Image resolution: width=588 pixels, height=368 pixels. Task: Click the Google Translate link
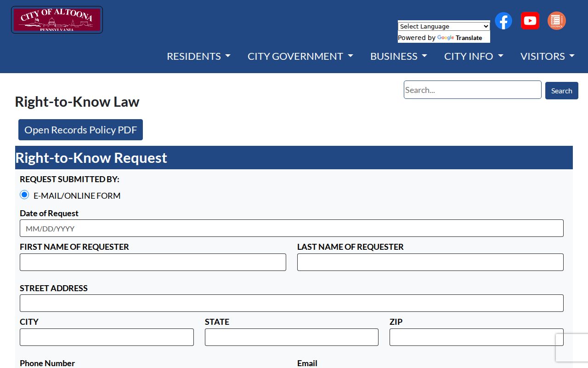tap(459, 38)
